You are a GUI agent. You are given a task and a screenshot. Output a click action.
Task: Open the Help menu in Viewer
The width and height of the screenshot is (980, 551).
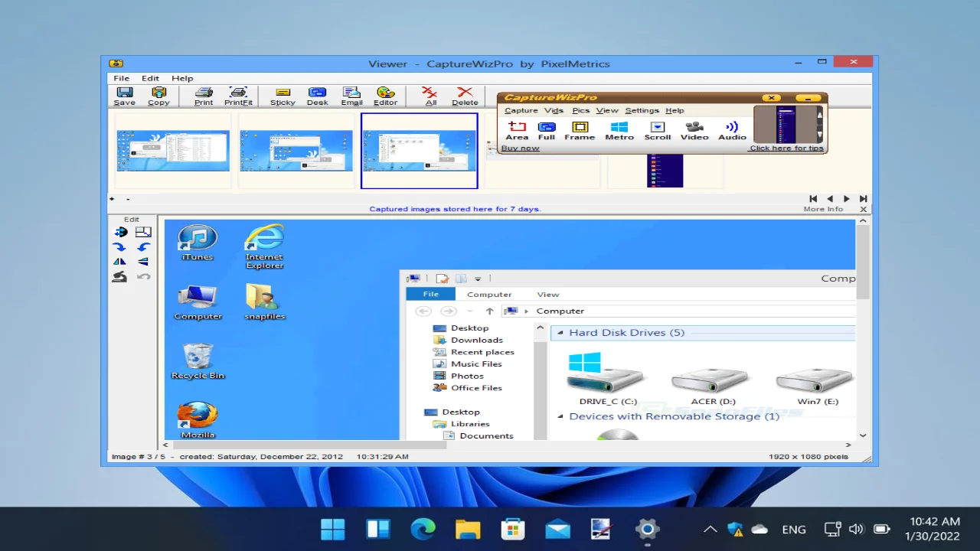click(x=182, y=78)
